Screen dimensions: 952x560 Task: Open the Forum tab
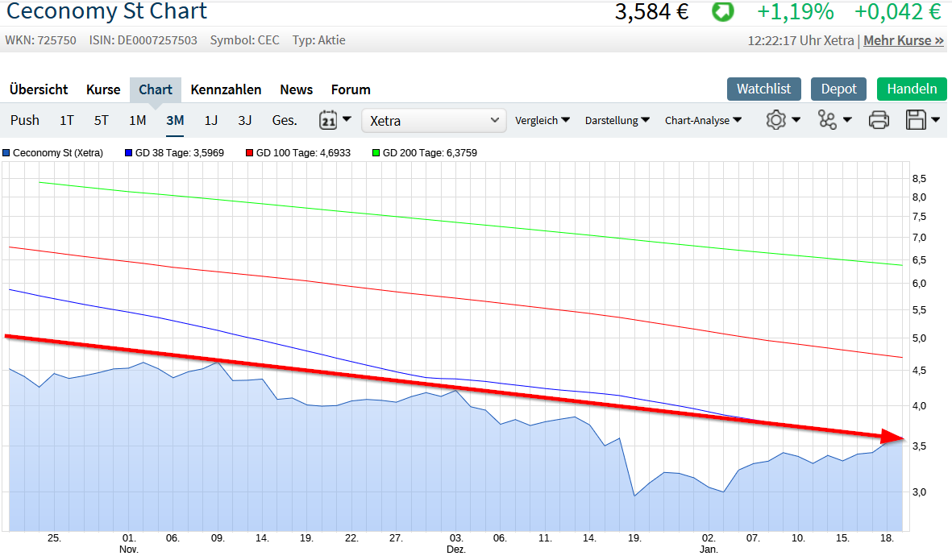[351, 89]
